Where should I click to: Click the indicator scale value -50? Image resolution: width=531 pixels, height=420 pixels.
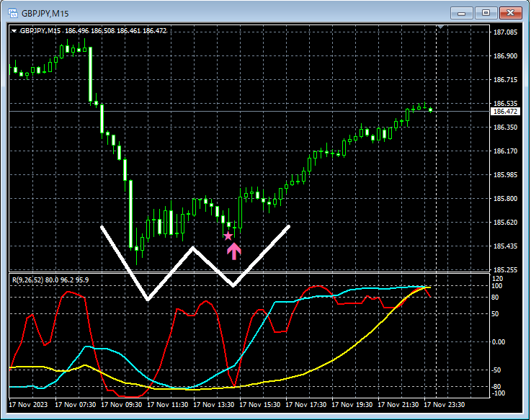(496, 370)
